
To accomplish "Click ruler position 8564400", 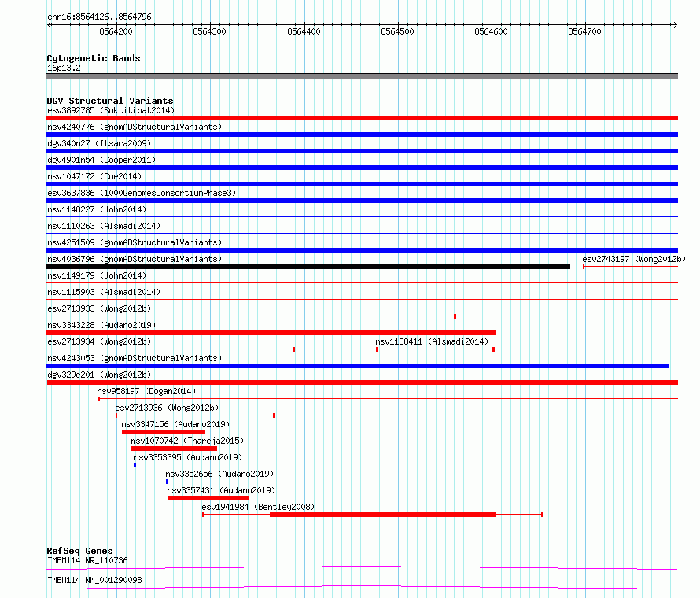I will click(304, 31).
